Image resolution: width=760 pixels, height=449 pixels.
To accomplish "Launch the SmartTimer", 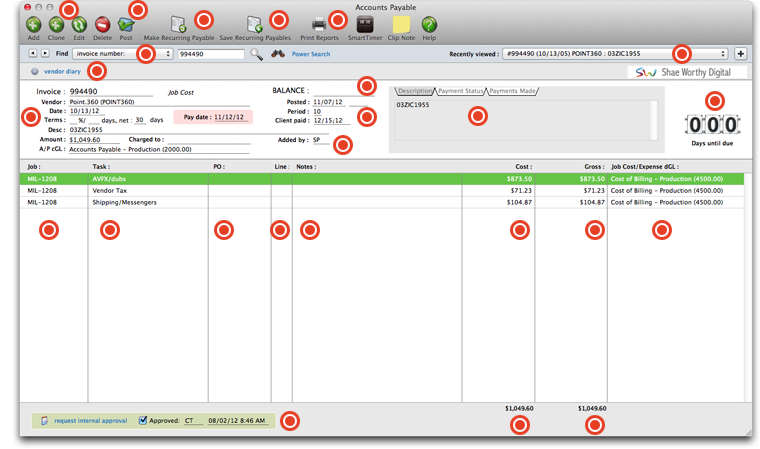I will (x=365, y=24).
